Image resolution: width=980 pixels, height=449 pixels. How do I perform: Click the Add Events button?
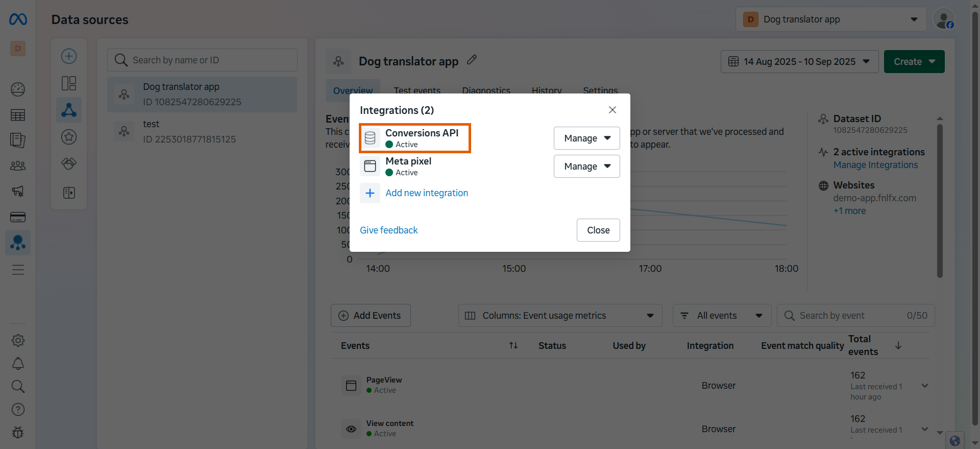[x=371, y=316]
